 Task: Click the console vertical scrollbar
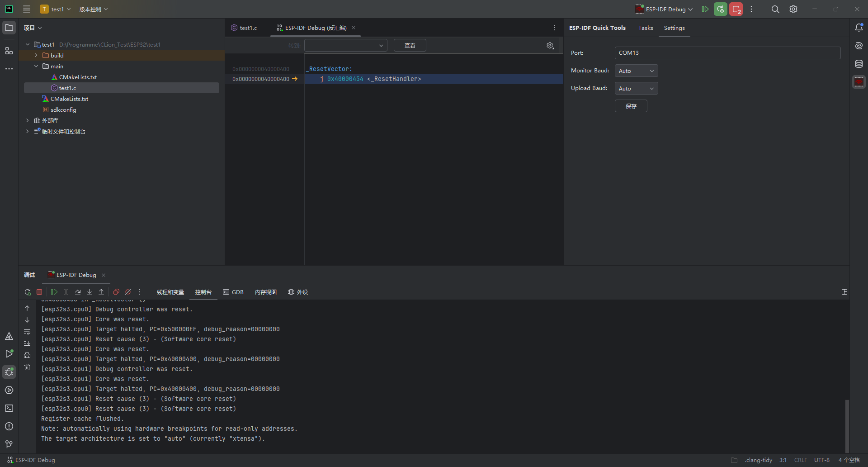pyautogui.click(x=847, y=426)
